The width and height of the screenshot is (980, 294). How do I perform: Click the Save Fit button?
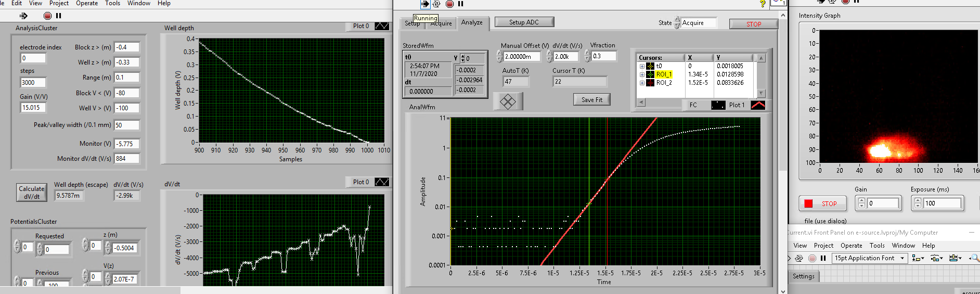tap(591, 99)
